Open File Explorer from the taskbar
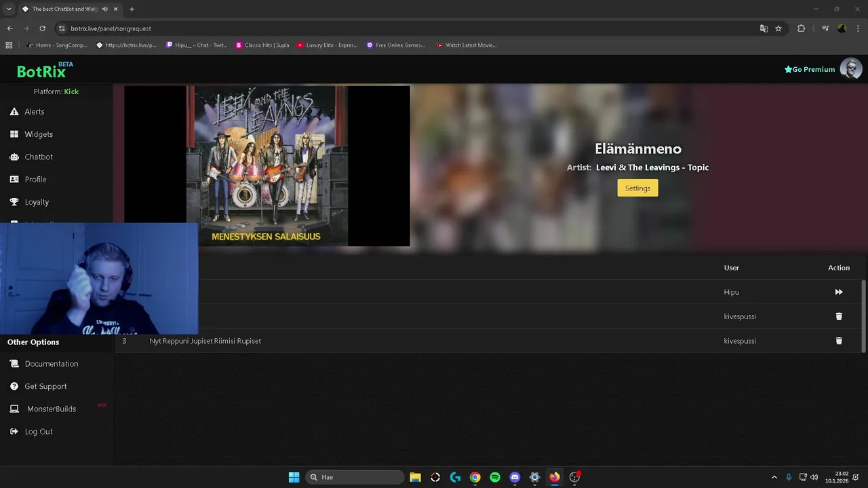Viewport: 868px width, 488px height. [x=415, y=477]
